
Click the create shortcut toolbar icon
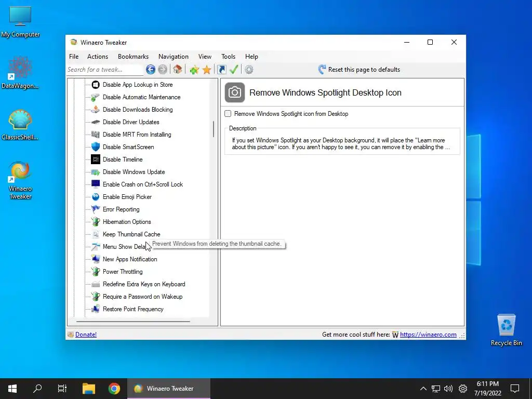click(221, 70)
